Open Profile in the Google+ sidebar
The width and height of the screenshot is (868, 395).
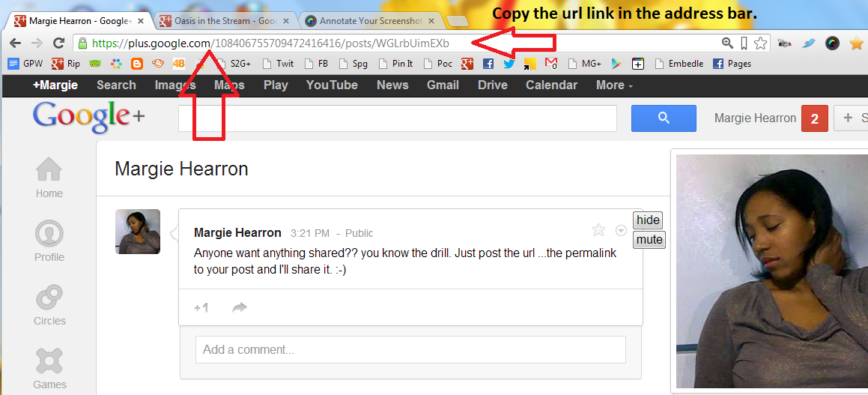pos(49,241)
